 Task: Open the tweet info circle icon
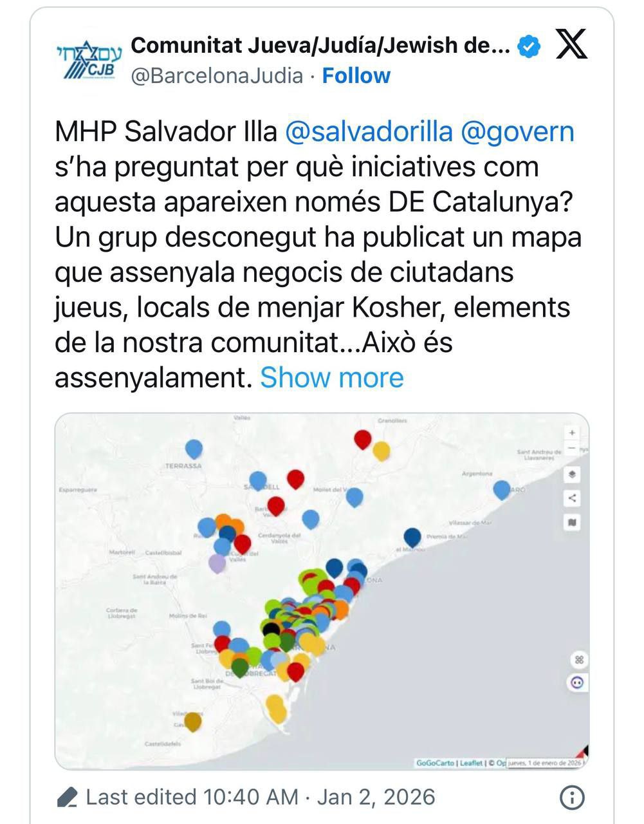(x=572, y=798)
